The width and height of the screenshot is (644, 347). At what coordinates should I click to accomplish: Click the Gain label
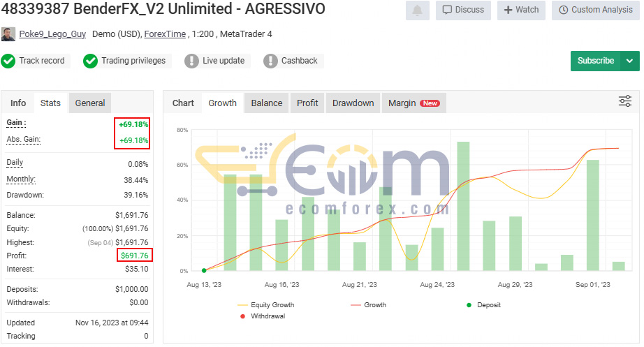click(x=17, y=122)
